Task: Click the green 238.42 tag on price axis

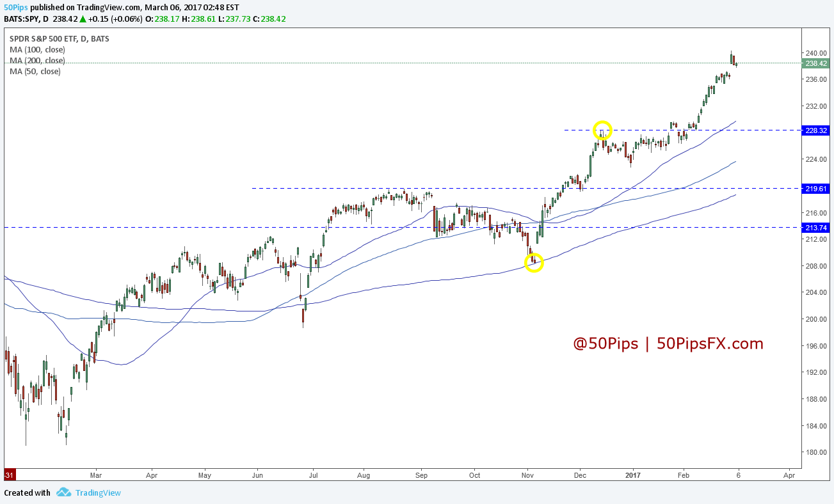Action: pos(816,63)
